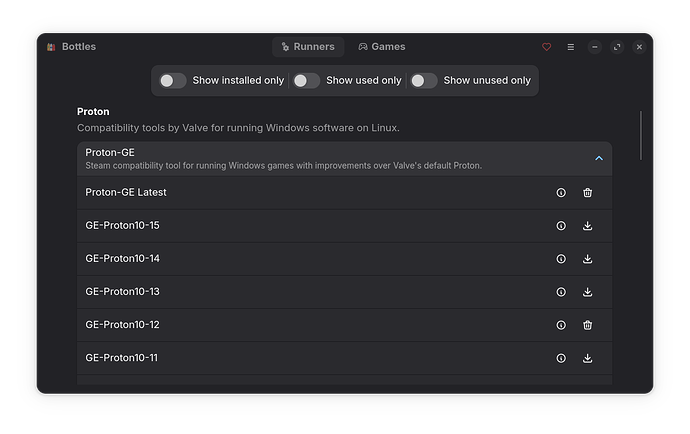Turn on the Show unused only switch
The image size is (690, 434).
pyautogui.click(x=424, y=81)
